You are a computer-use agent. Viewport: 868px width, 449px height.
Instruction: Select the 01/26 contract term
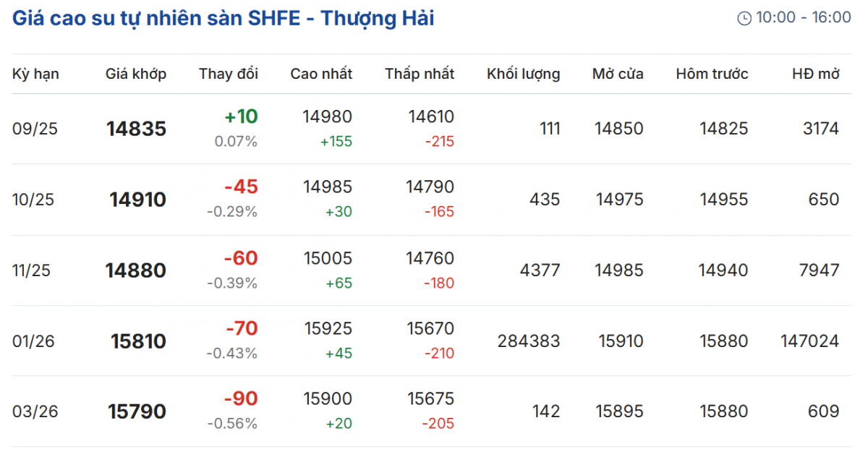tap(33, 341)
